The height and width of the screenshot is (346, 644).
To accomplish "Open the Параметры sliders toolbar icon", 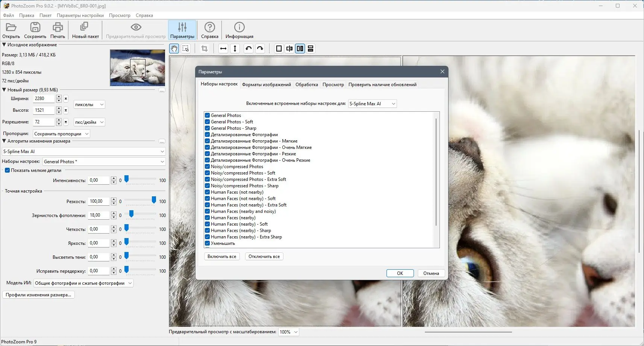I will click(x=182, y=27).
